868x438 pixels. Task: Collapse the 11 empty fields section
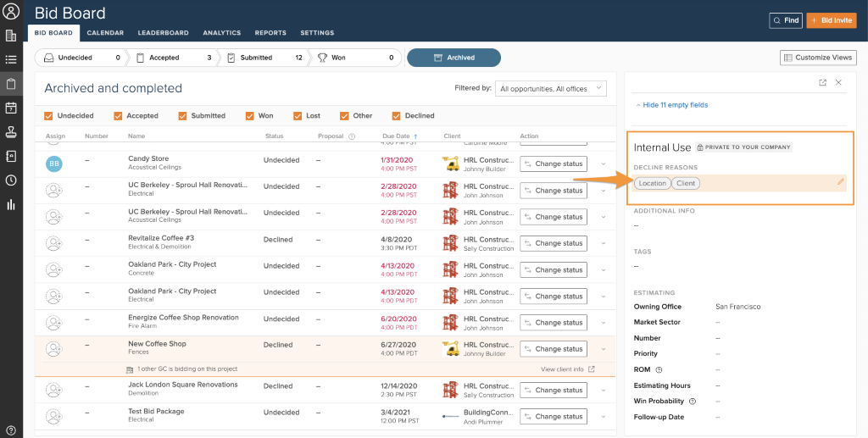(x=670, y=105)
